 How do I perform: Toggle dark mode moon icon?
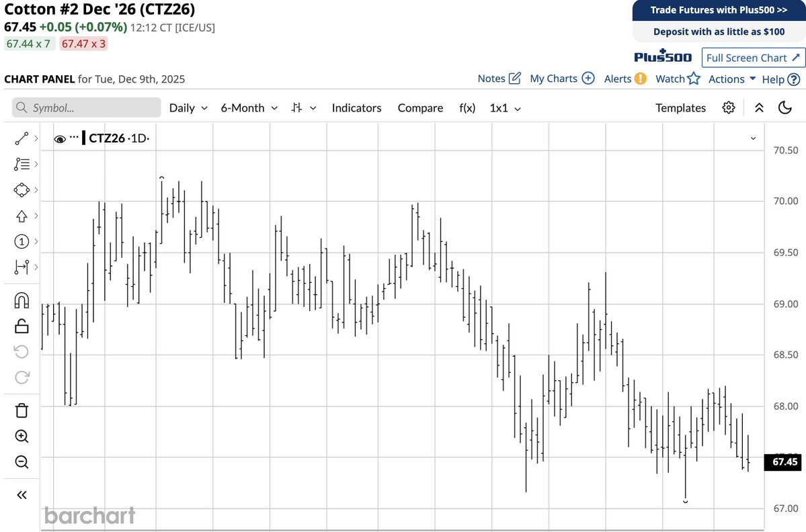tap(785, 108)
